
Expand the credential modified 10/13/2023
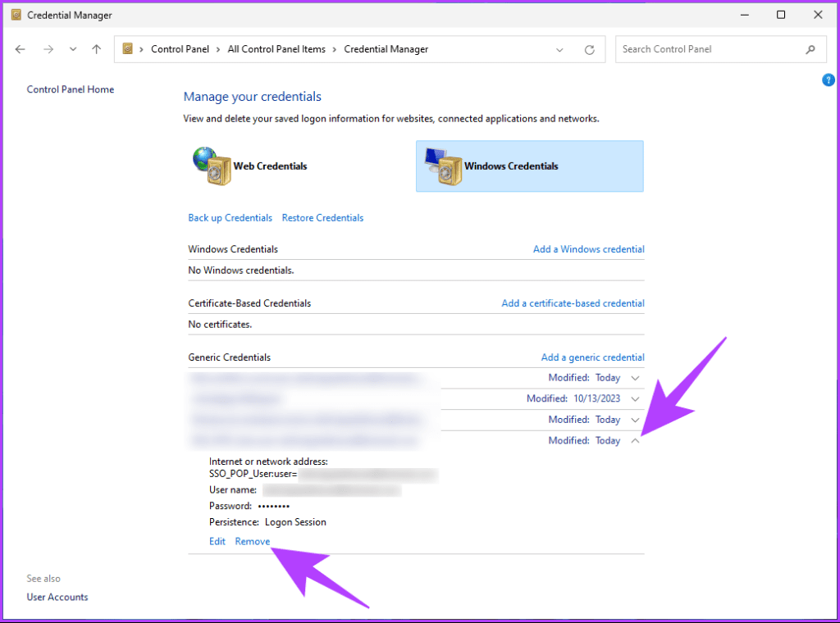click(635, 398)
